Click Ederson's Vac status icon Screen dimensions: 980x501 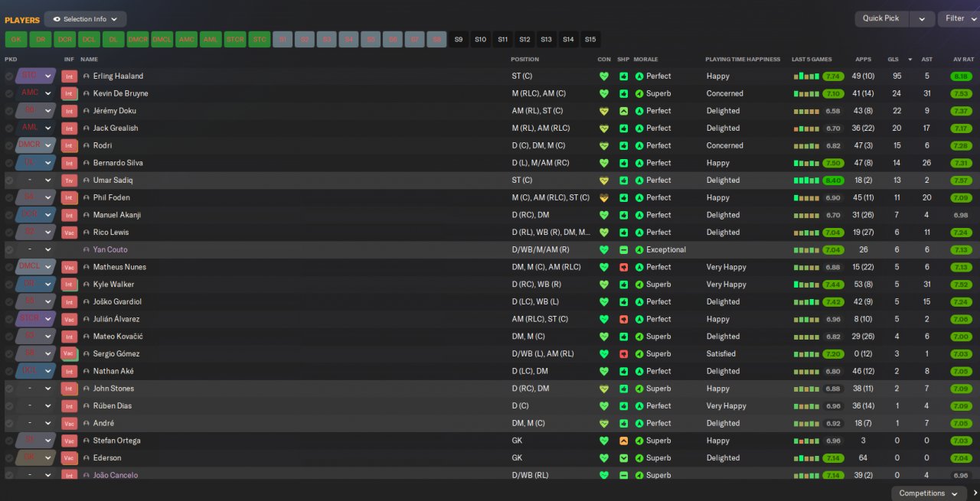point(69,458)
